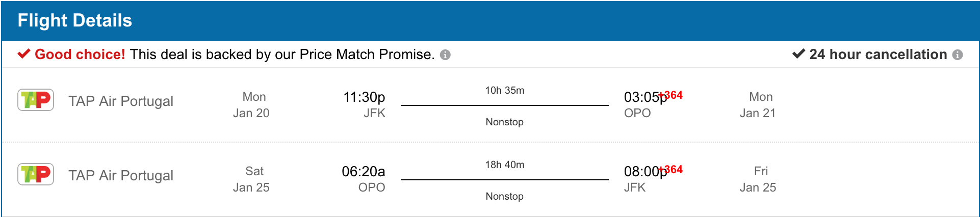980x217 pixels.
Task: Click the red Good choice checkmark
Action: point(24,54)
